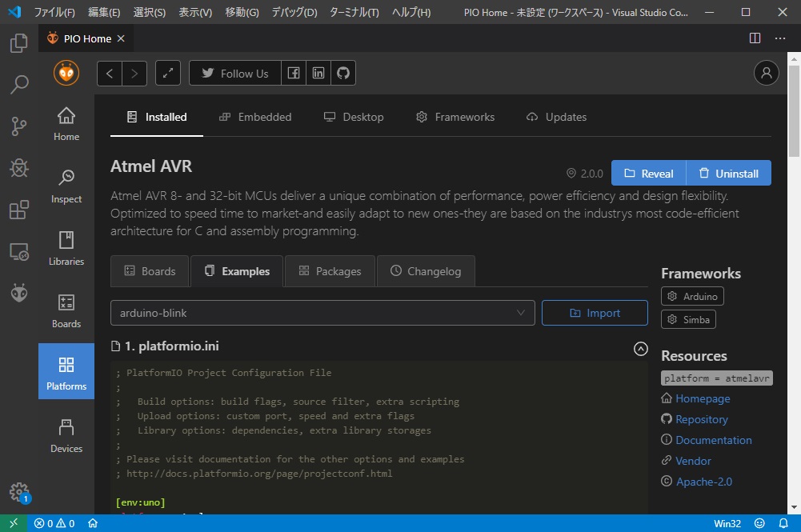Navigate back with the left arrow button
Image resolution: width=801 pixels, height=532 pixels.
click(110, 74)
